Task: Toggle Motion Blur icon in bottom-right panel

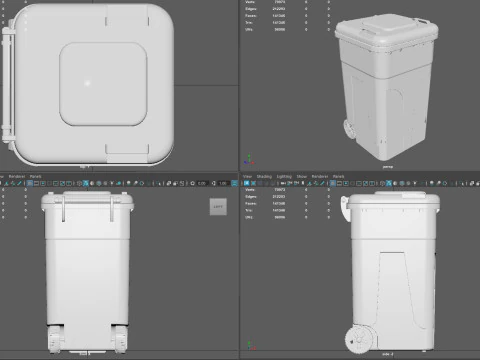Action: pyautogui.click(x=438, y=183)
